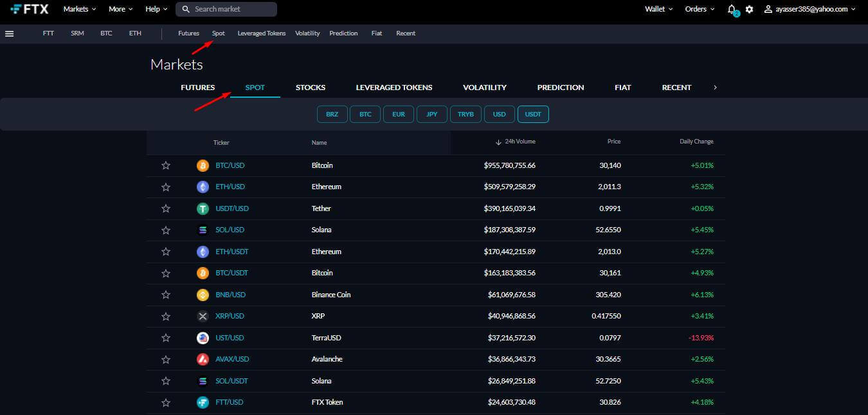The width and height of the screenshot is (868, 415).
Task: Click the Solana icon in the SOL/USDT row
Action: pyautogui.click(x=203, y=381)
